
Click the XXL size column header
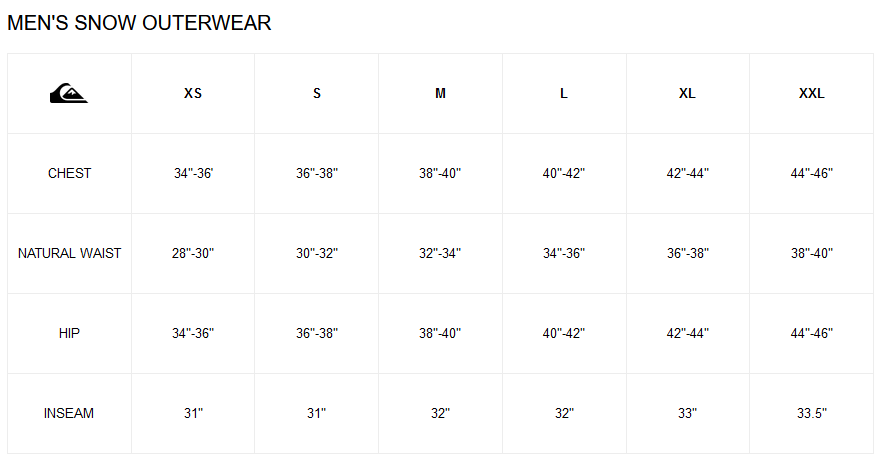pos(811,94)
